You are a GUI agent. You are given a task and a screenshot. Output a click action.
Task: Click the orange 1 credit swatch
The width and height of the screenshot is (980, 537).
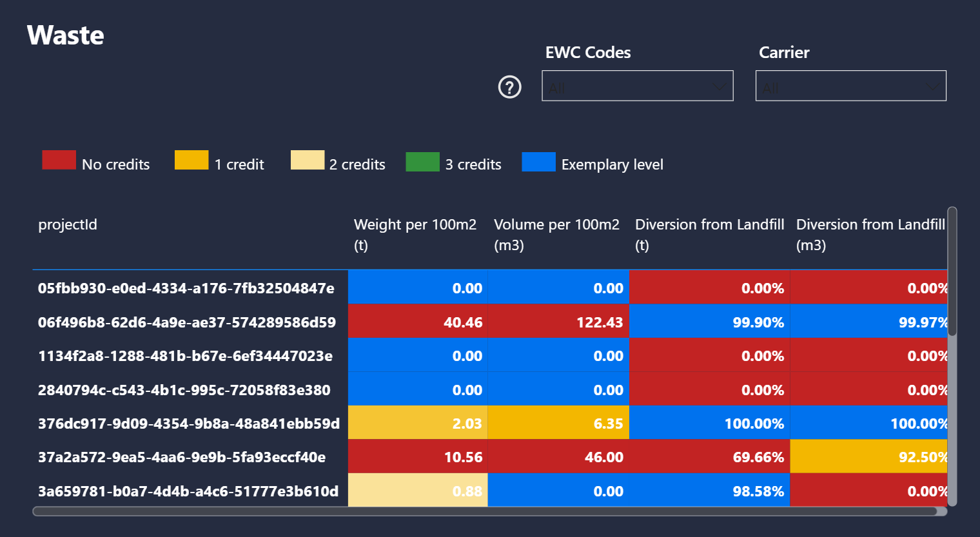tap(191, 160)
